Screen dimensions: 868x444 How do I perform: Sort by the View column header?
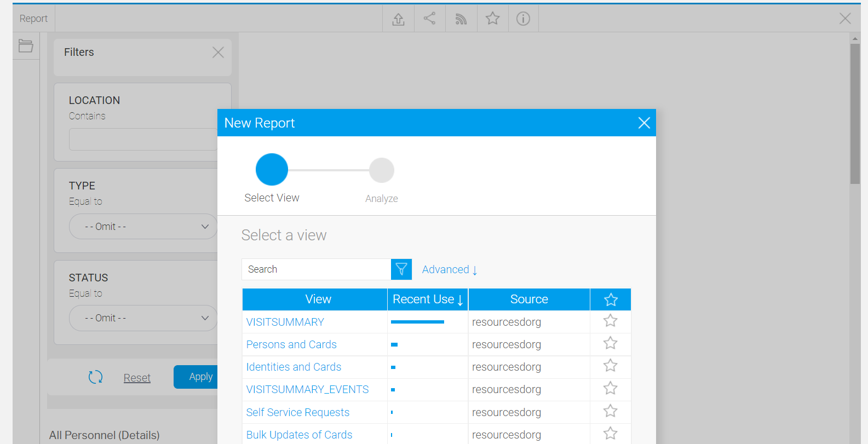[315, 299]
